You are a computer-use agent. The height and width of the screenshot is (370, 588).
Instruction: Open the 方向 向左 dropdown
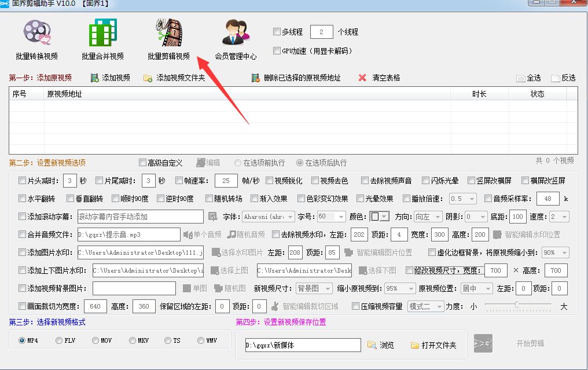pos(428,217)
